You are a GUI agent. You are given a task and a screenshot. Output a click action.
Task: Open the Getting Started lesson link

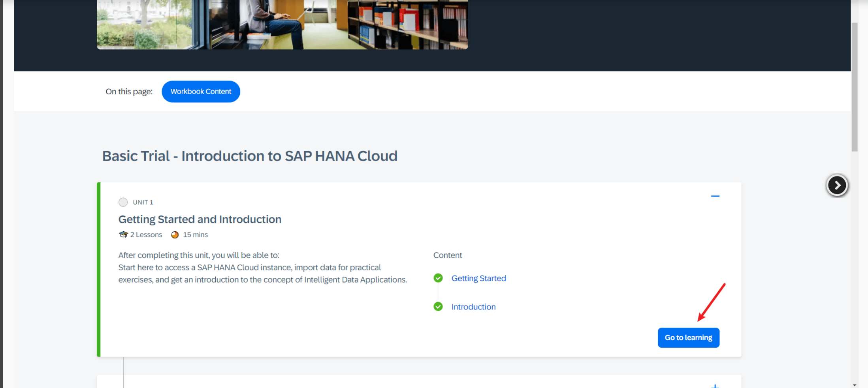(478, 278)
